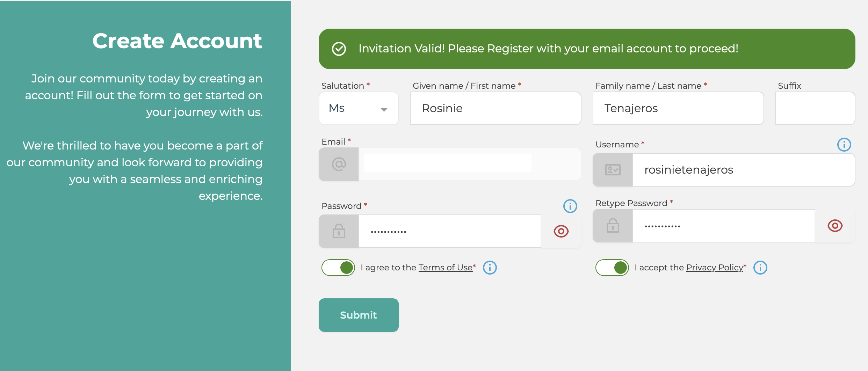The height and width of the screenshot is (371, 868).
Task: Click the Email at-sign icon
Action: coord(339,164)
